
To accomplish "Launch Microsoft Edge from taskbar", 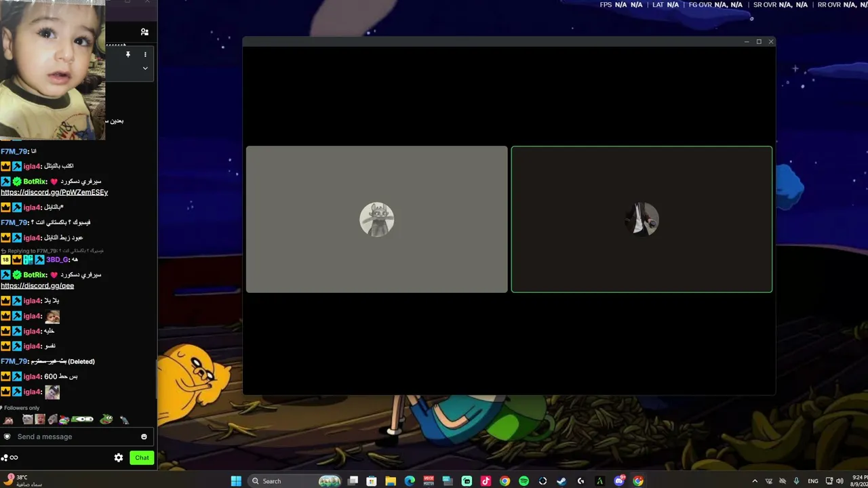I will coord(410,481).
